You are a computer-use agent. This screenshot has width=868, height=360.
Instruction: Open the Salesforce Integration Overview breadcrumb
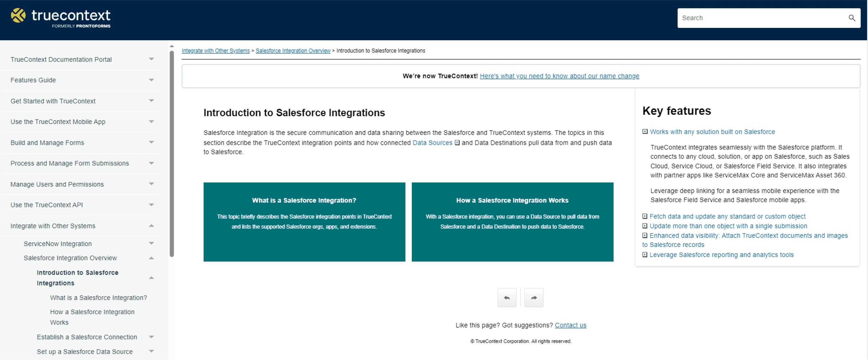coord(293,51)
